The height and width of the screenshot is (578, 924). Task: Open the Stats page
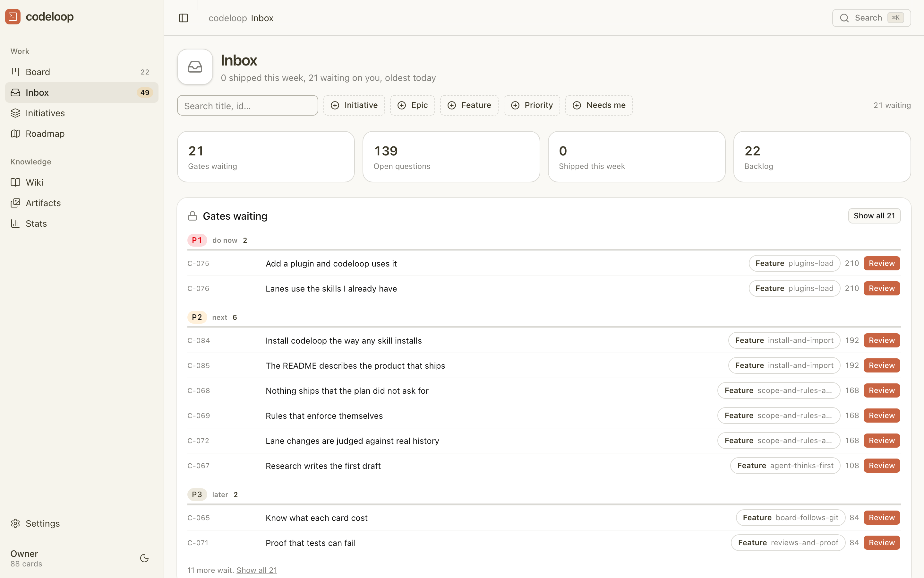(x=82, y=223)
